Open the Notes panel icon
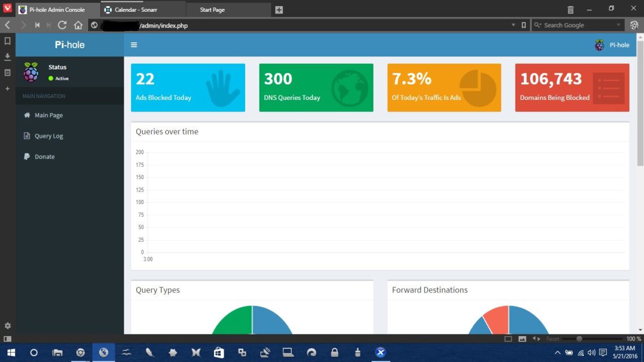The height and width of the screenshot is (362, 644). [x=7, y=73]
